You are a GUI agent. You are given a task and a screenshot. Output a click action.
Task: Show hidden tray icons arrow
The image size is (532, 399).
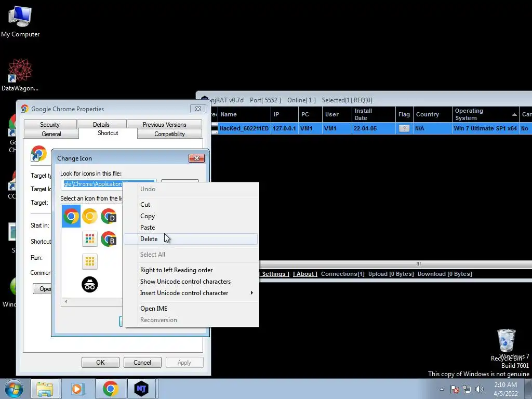[442, 389]
